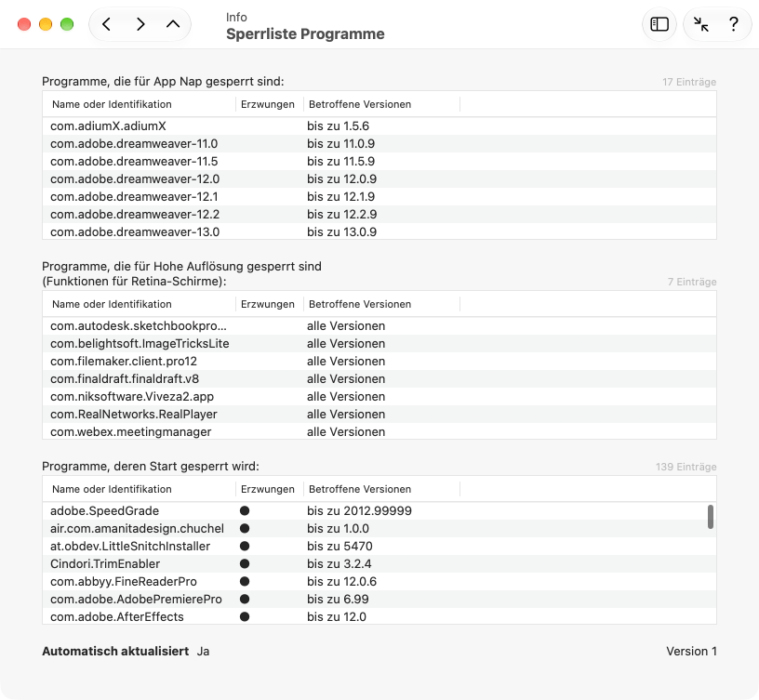
Task: Sort Retina table by Name oder Identifikation
Action: [139, 304]
